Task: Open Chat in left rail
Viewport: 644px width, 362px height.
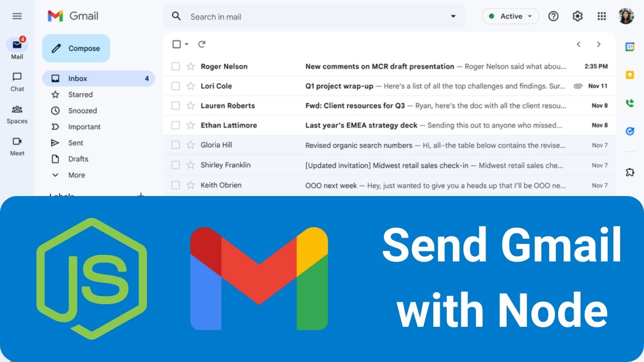Action: coord(17,81)
